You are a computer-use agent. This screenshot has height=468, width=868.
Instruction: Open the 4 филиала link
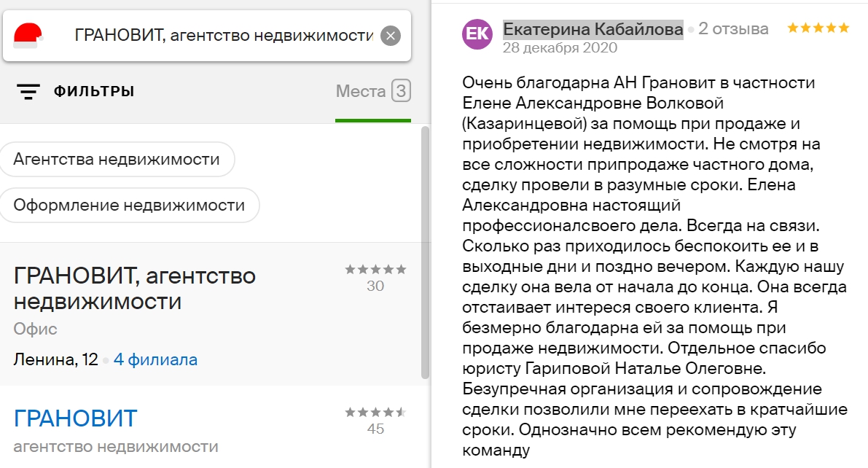tap(155, 359)
